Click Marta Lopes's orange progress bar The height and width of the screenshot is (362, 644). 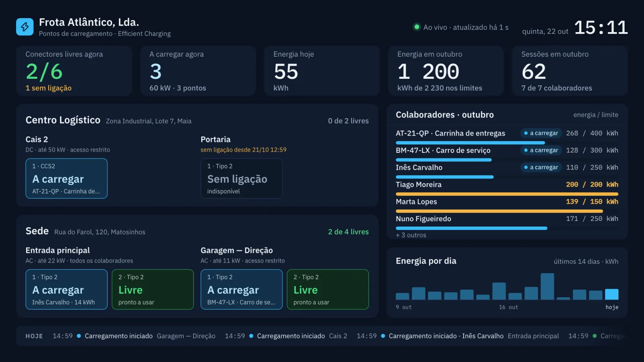[500, 211]
